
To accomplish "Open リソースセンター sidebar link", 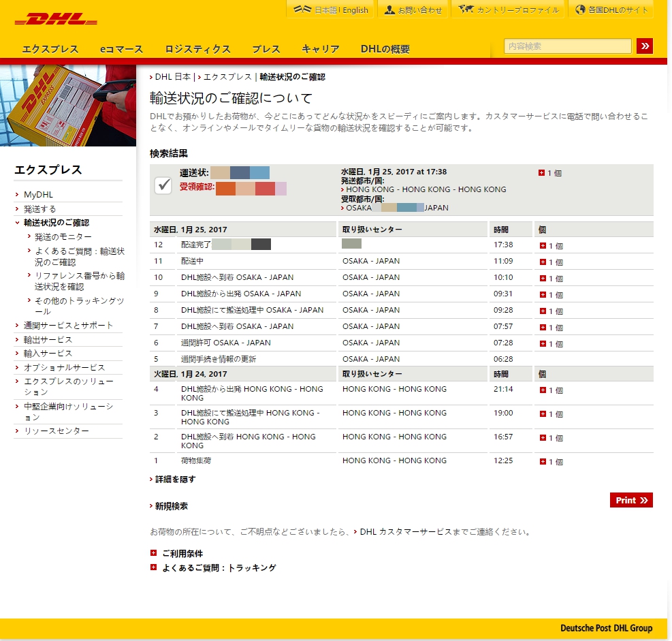I will [56, 431].
